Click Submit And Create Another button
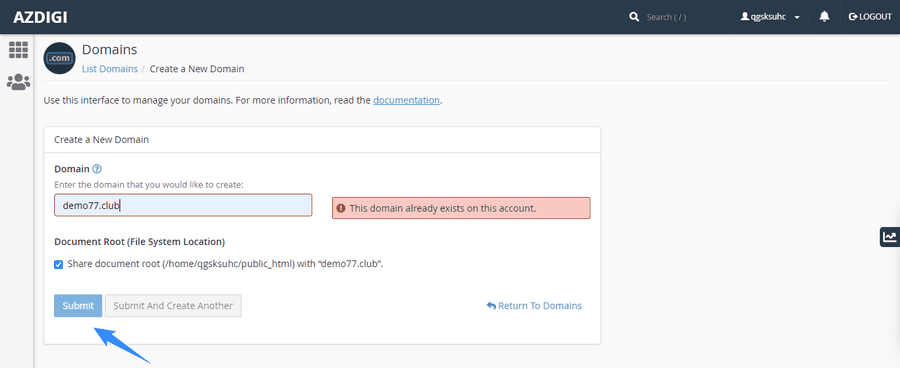This screenshot has width=900, height=368. pos(173,305)
